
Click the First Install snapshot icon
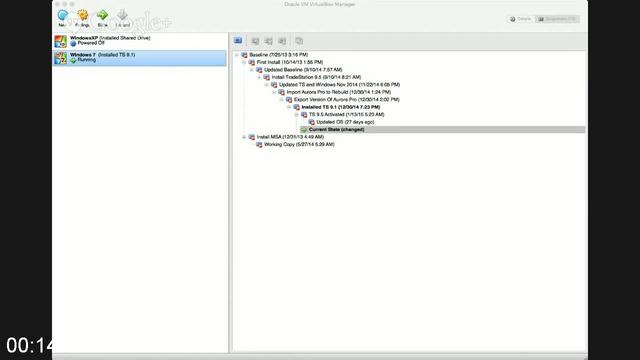252,62
